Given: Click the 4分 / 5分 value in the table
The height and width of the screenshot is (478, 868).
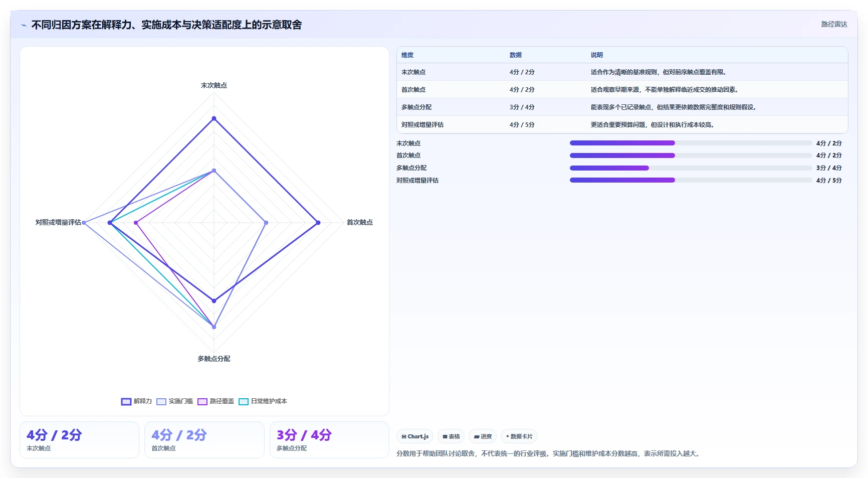Looking at the screenshot, I should [522, 125].
